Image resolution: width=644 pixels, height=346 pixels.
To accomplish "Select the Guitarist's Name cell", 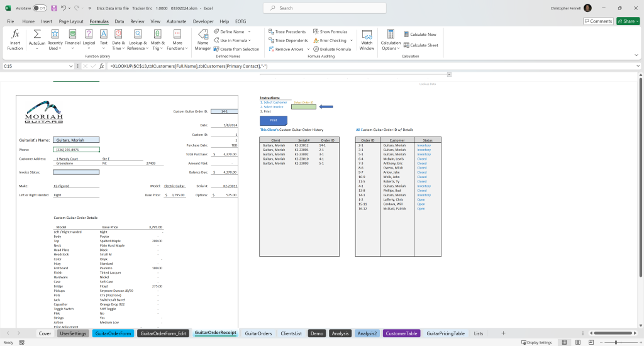I will click(x=76, y=140).
